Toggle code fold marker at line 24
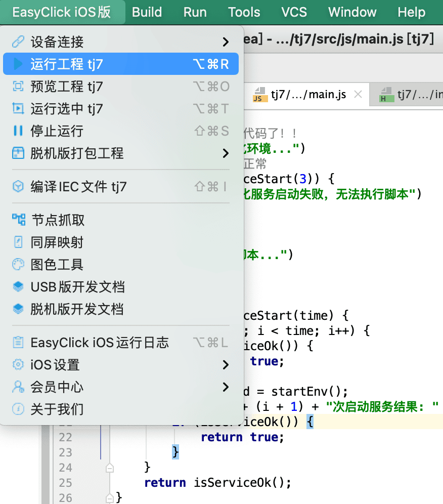 point(110,468)
